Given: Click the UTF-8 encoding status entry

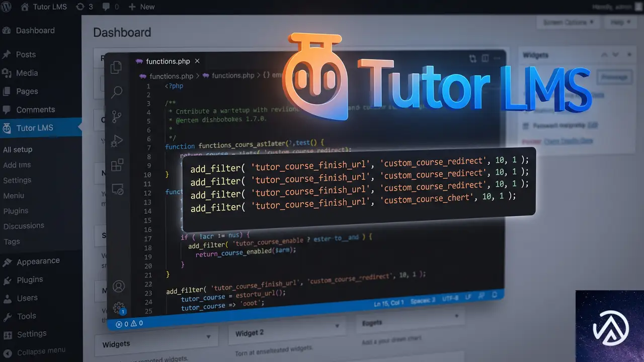Looking at the screenshot, I should pos(450,298).
